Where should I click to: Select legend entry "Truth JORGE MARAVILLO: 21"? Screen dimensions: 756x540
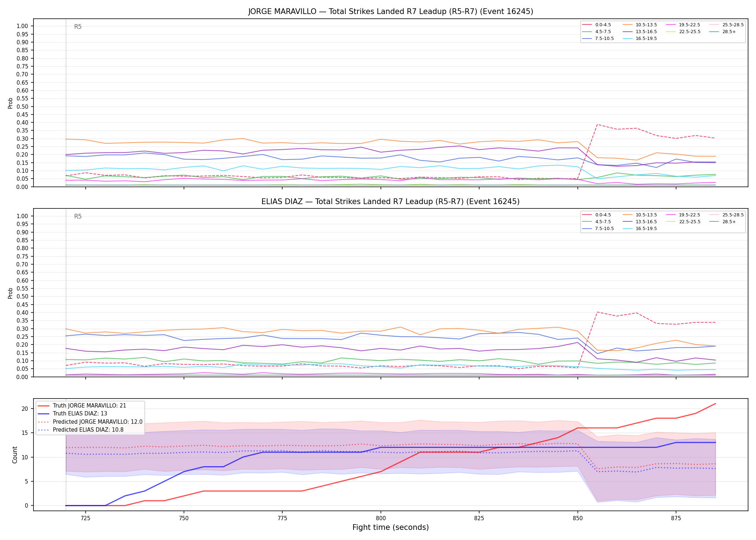pos(89,406)
